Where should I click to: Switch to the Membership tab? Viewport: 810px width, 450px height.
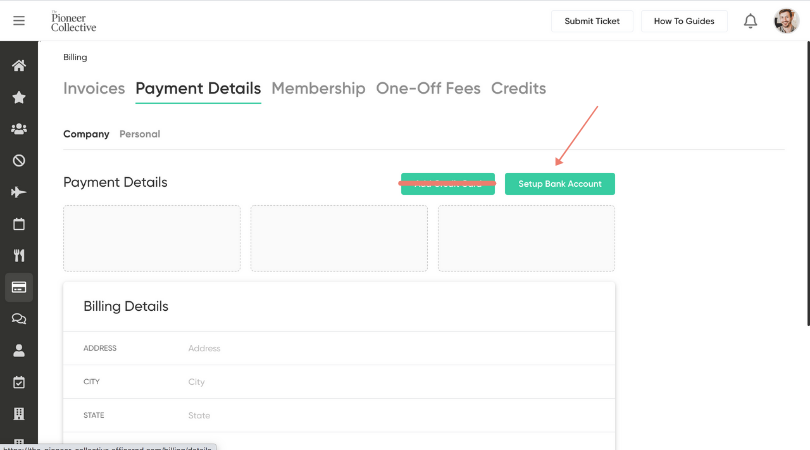(x=318, y=88)
